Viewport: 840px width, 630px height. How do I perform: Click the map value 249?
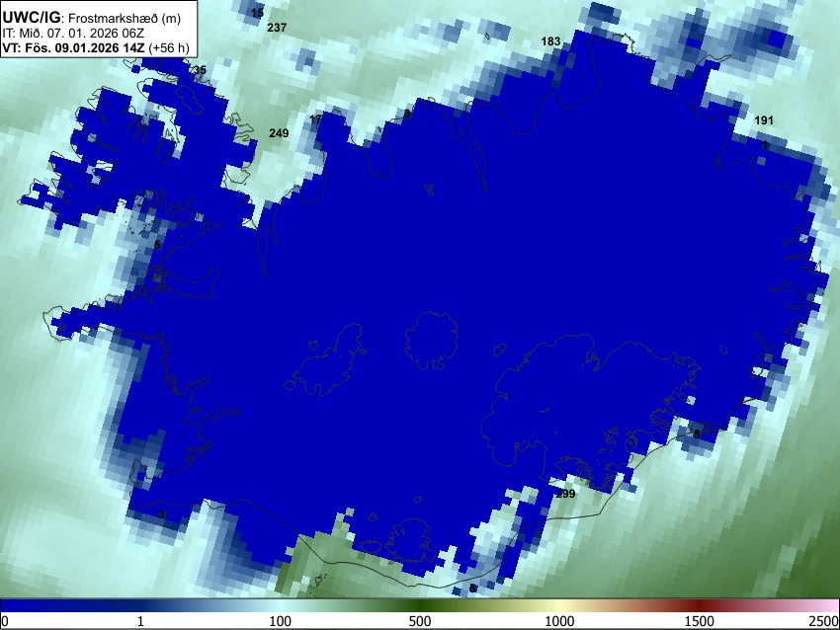tap(279, 133)
